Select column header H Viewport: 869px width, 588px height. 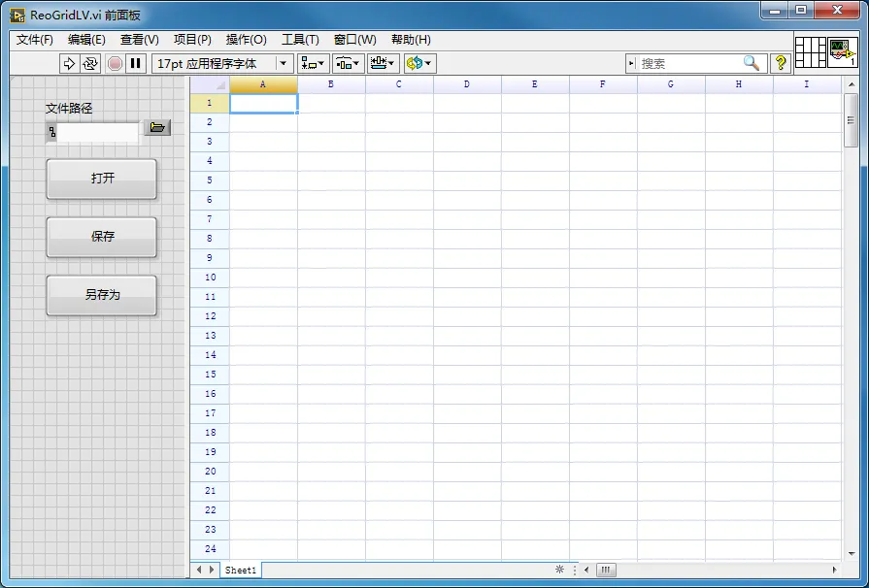click(x=739, y=84)
